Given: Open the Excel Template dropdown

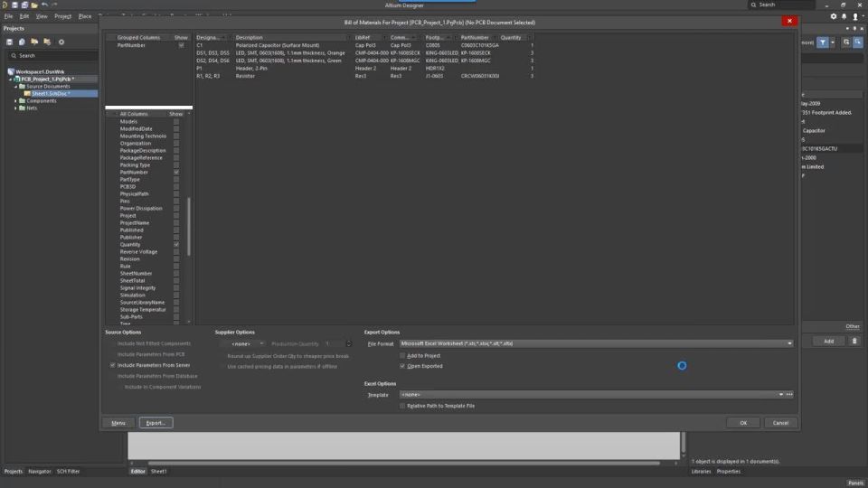Looking at the screenshot, I should [x=780, y=395].
